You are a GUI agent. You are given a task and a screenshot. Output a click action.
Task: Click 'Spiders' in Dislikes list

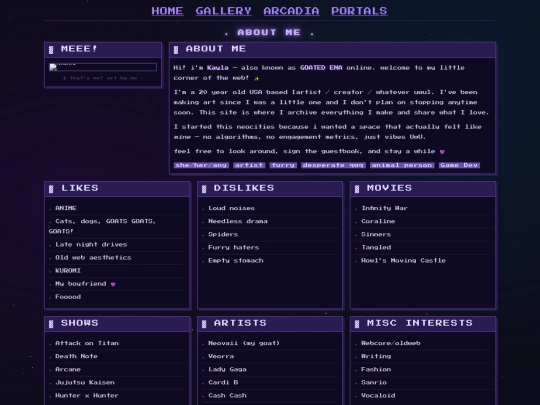223,234
